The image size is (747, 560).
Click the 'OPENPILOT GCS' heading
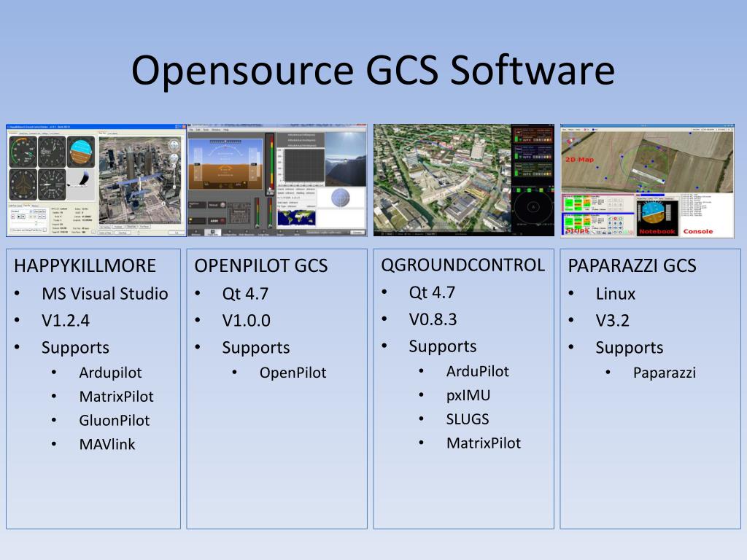pos(261,265)
